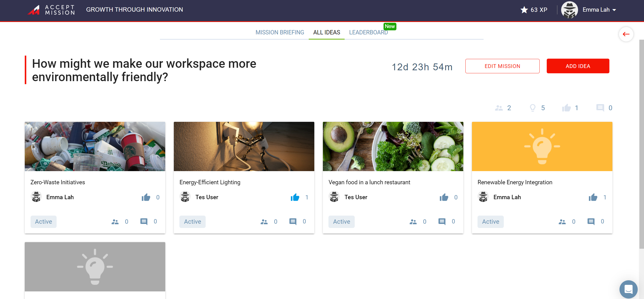Click Tes User avatar on Energy-Efficient Lighting card
This screenshot has width=644, height=299.
click(185, 197)
